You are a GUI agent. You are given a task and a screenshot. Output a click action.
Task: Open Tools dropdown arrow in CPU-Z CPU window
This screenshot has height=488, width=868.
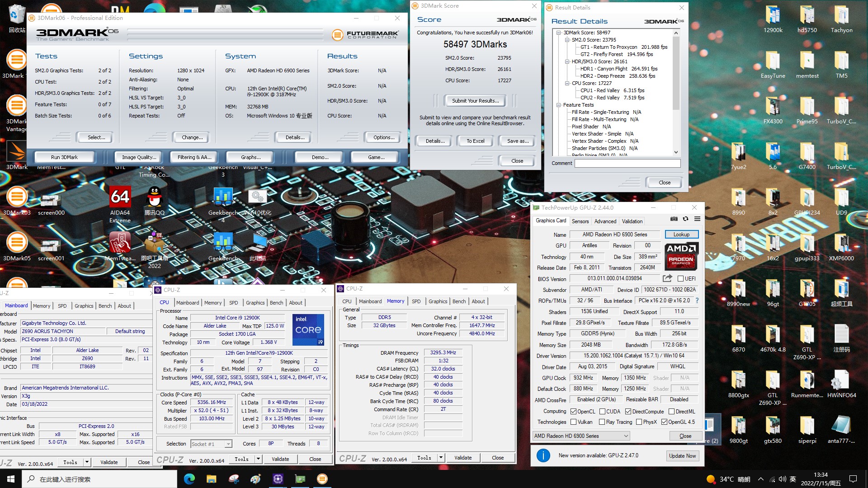click(x=258, y=459)
